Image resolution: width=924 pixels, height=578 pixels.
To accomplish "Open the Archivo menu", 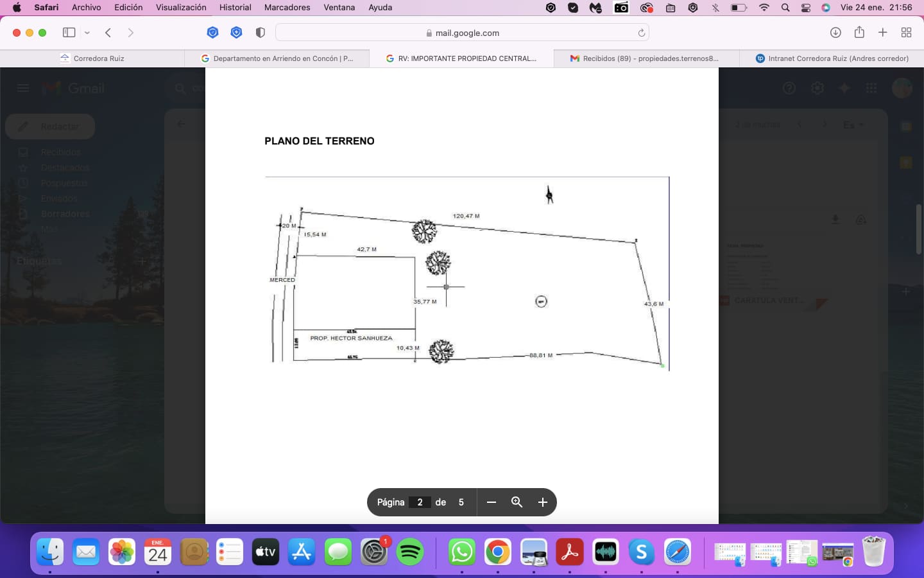I will coord(87,8).
